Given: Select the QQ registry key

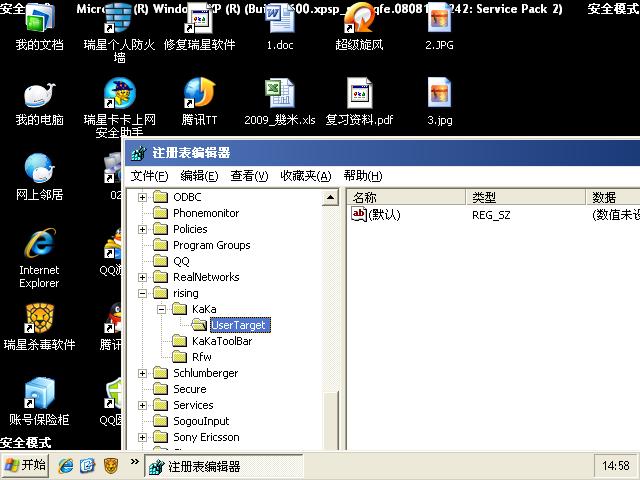Looking at the screenshot, I should point(181,261).
